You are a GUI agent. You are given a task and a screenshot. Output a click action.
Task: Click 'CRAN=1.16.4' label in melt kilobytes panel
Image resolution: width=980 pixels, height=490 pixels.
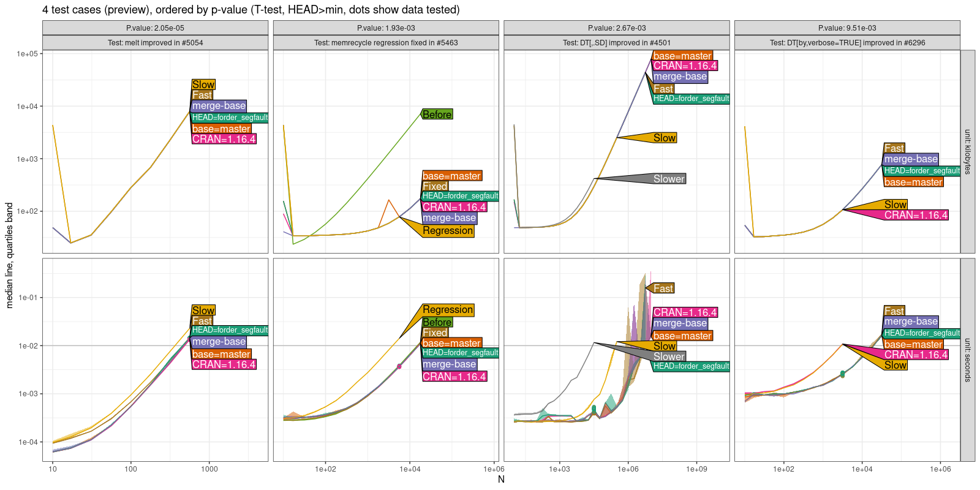coord(224,139)
